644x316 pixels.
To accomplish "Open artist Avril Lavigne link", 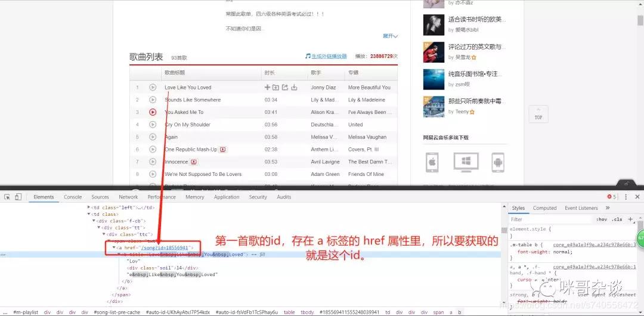I will tap(326, 162).
